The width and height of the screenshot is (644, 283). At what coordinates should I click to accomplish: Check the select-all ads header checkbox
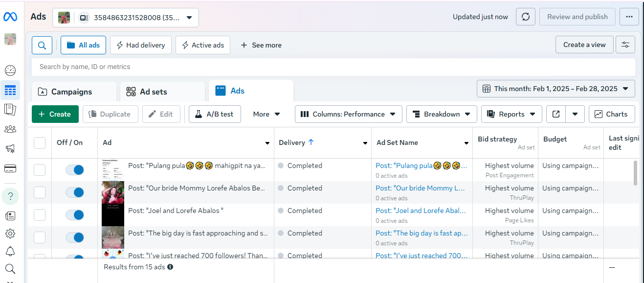(40, 142)
